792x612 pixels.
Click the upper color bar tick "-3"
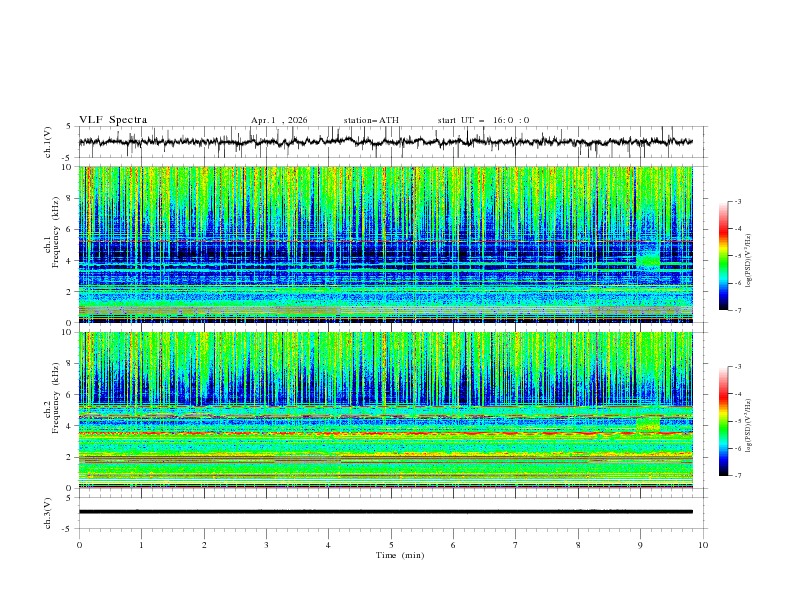click(738, 201)
